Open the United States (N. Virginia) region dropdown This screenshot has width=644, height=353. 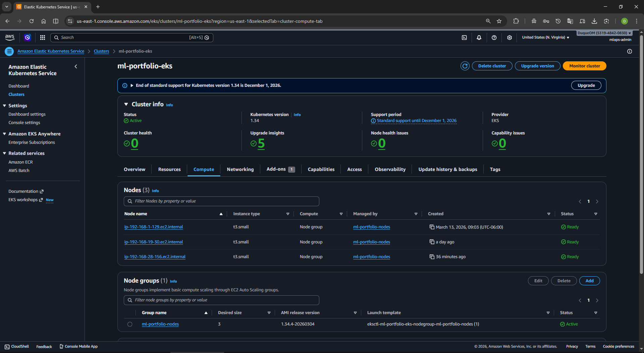pos(545,38)
